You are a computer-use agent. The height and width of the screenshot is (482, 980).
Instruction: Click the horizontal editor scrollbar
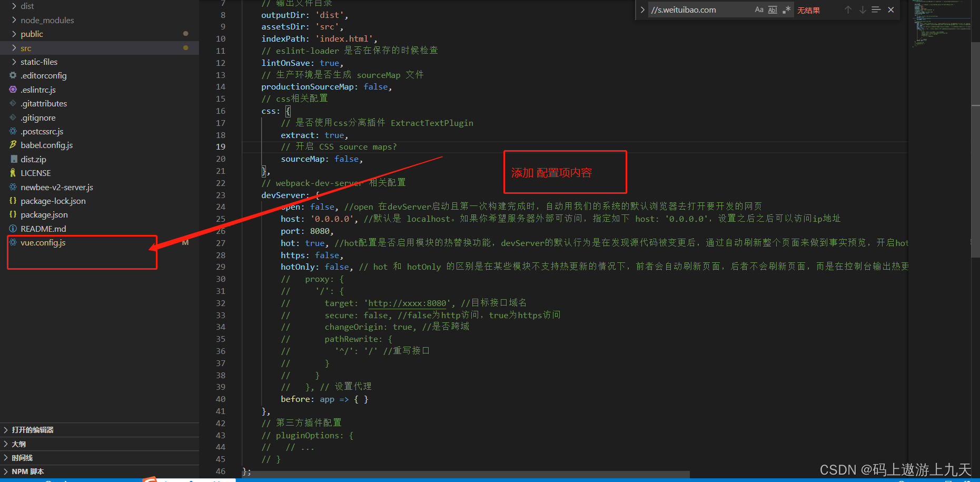466,474
